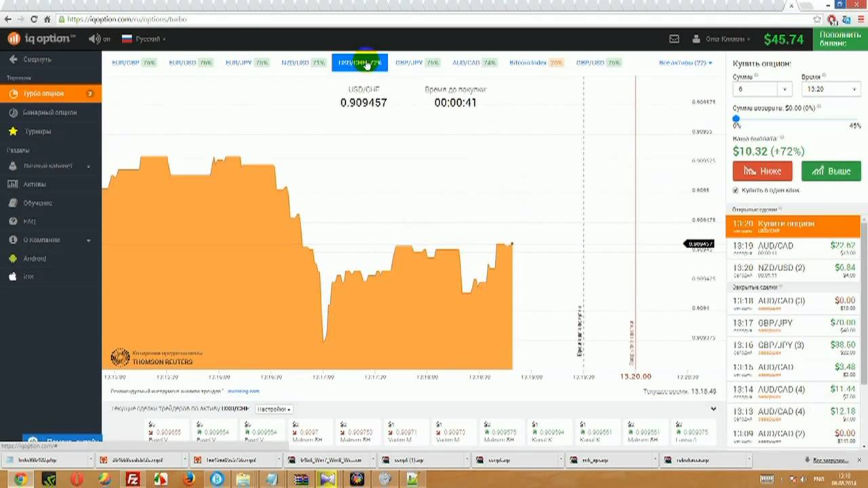Toggle the Купить в один клик checkbox
This screenshot has height=488, width=868.
click(x=736, y=190)
